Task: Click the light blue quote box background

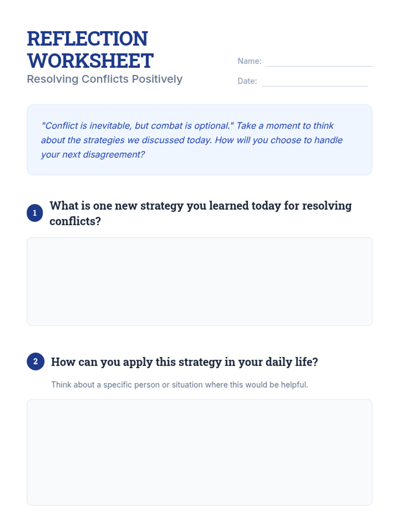Action: [x=199, y=140]
